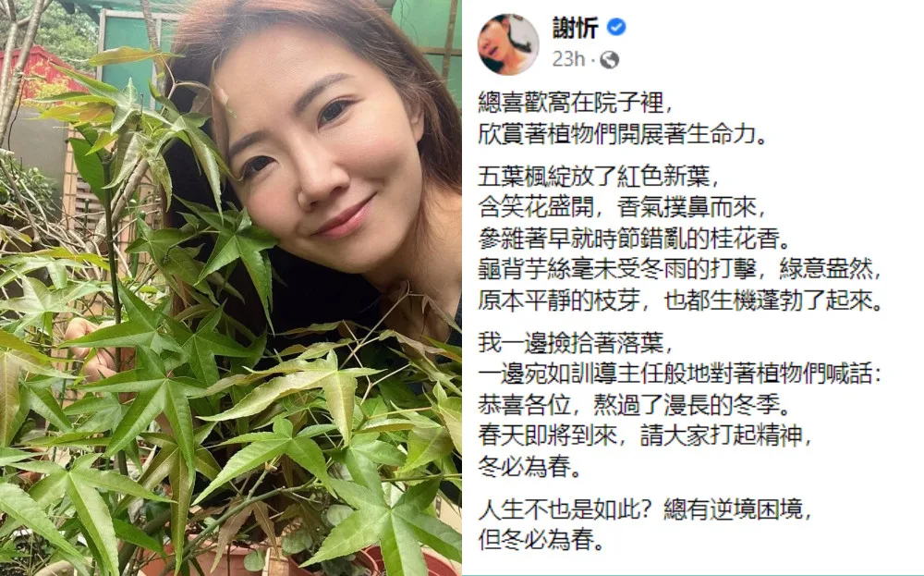The width and height of the screenshot is (924, 576).
Task: Open 謝忻's round profile picture
Action: coord(508,44)
